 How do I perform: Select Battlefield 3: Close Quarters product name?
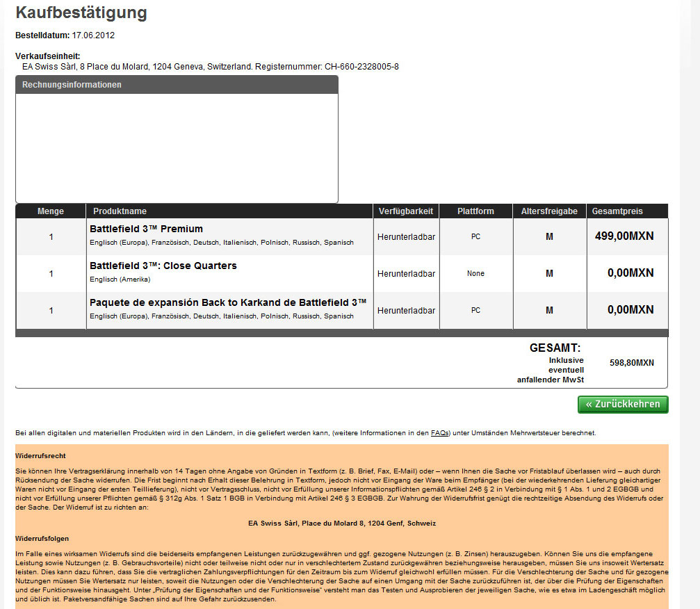pyautogui.click(x=163, y=266)
